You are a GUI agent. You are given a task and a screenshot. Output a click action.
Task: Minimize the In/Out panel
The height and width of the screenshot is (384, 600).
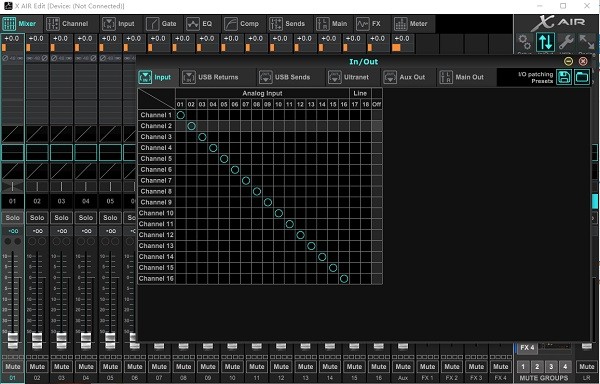pos(569,61)
